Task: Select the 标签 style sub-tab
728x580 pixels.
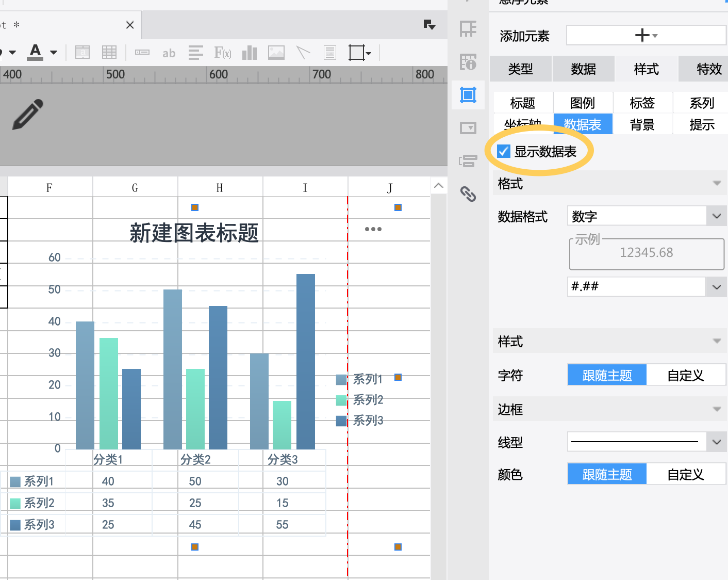Action: click(x=642, y=103)
